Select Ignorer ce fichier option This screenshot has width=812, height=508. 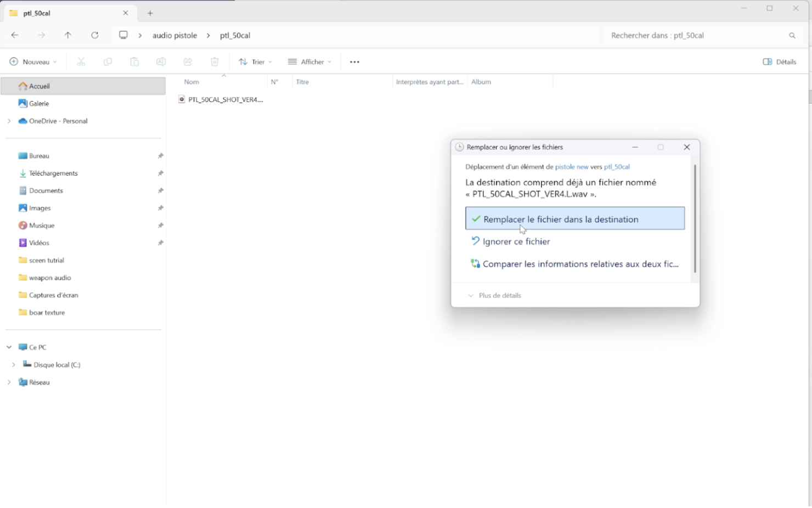pyautogui.click(x=516, y=241)
